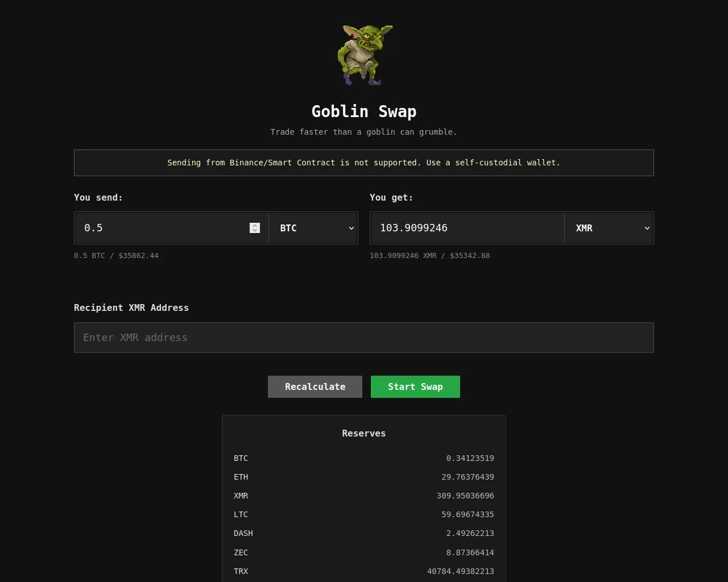The width and height of the screenshot is (728, 582).
Task: Select the DASH reserves row
Action: point(364,533)
